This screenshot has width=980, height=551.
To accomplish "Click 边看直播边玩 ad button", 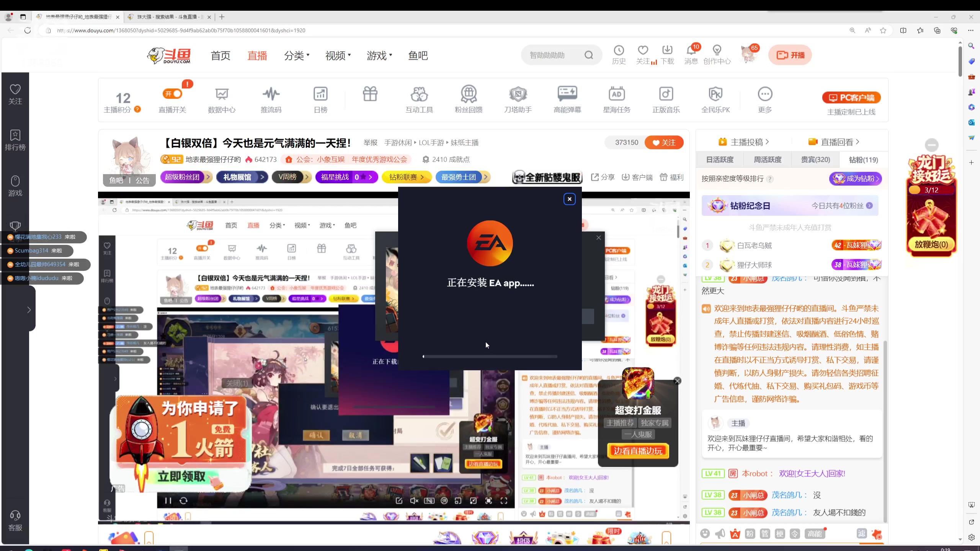I will [638, 451].
